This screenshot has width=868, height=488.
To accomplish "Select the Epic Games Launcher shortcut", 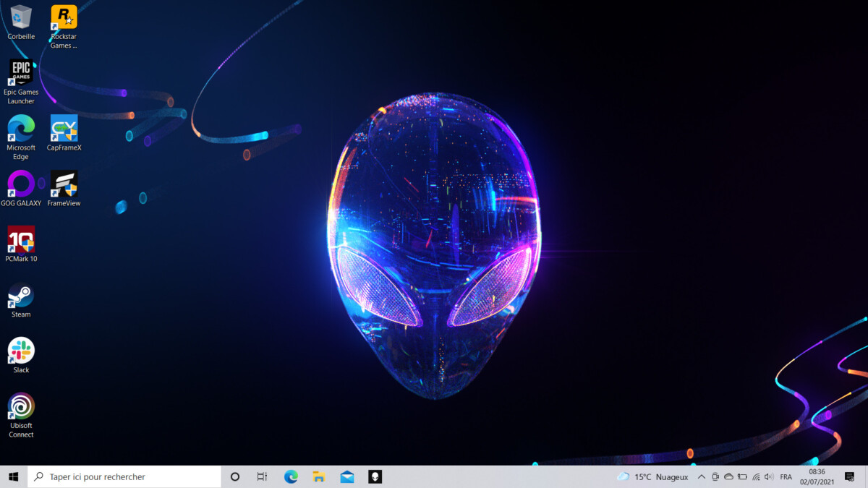I will click(21, 73).
